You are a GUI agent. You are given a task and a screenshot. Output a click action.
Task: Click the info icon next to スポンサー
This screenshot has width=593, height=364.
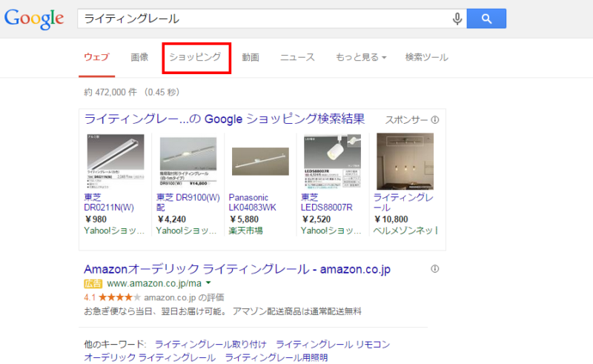click(435, 120)
